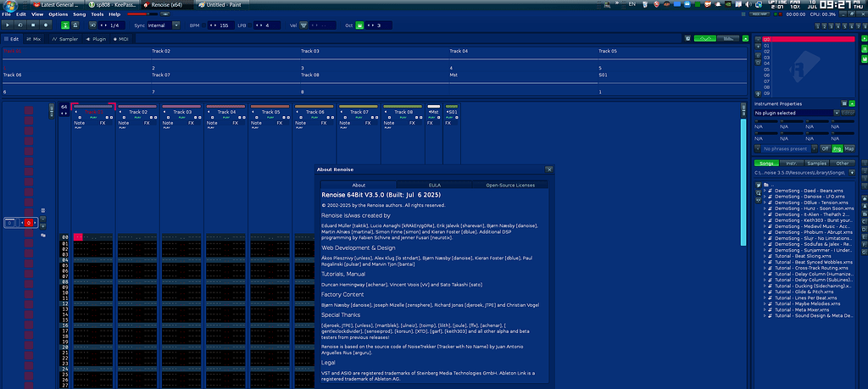Expand DemoSong - Daed - Bears.xrns
Screen dimensions: 868x389
coord(765,191)
